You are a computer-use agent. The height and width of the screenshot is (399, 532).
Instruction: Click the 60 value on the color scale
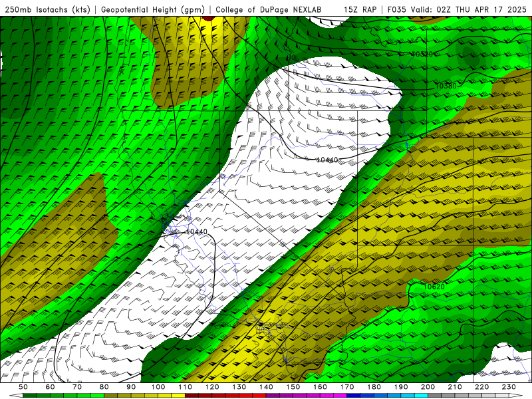51,387
